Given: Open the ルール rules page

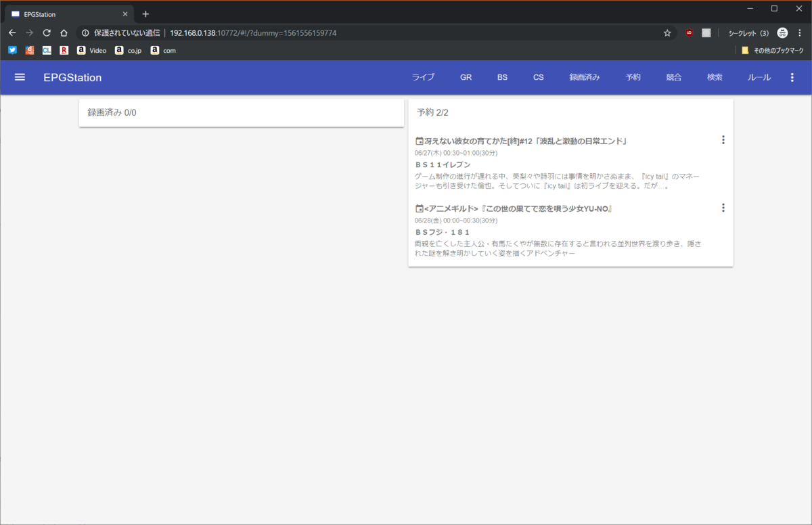Looking at the screenshot, I should coord(759,77).
